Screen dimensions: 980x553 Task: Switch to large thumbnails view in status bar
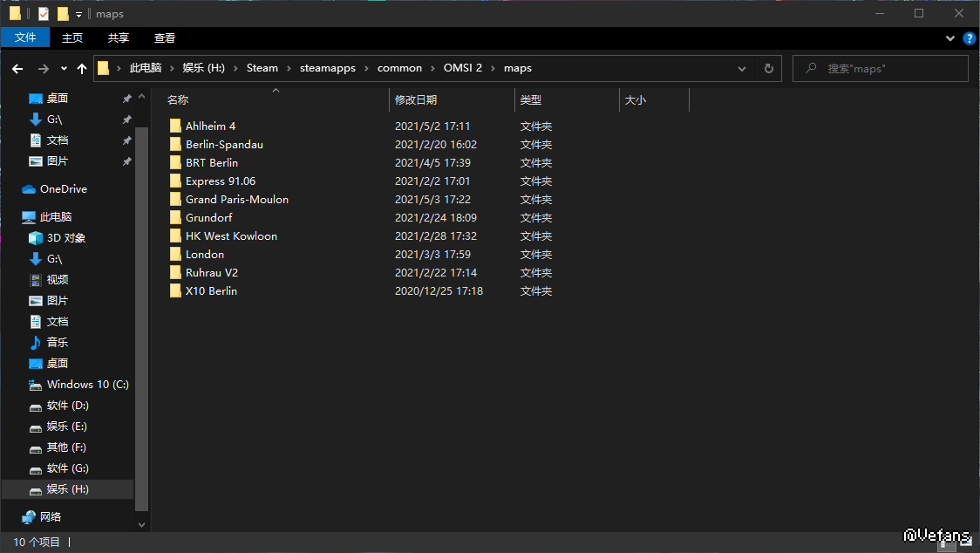pos(965,543)
